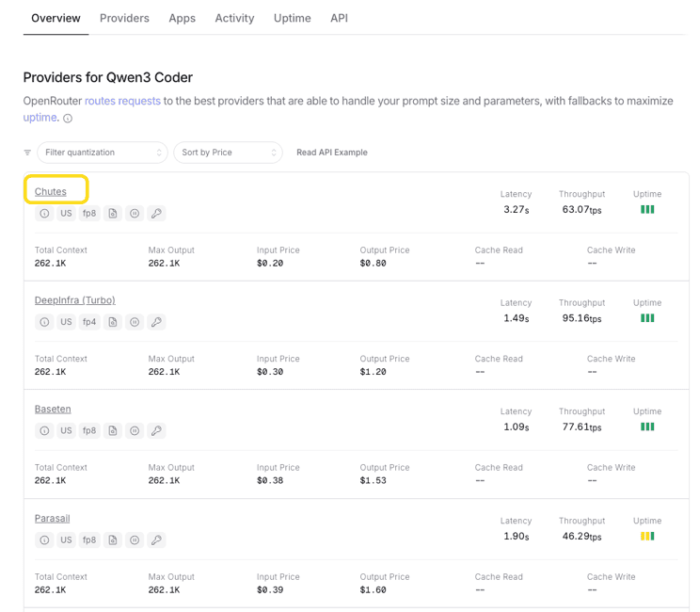The image size is (700, 612).
Task: Click the fp4 quantization badge under DeepInfra
Action: [x=89, y=322]
